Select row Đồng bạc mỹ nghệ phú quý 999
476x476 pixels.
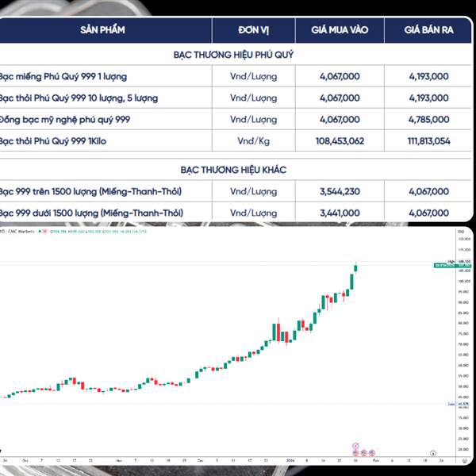[236, 119]
